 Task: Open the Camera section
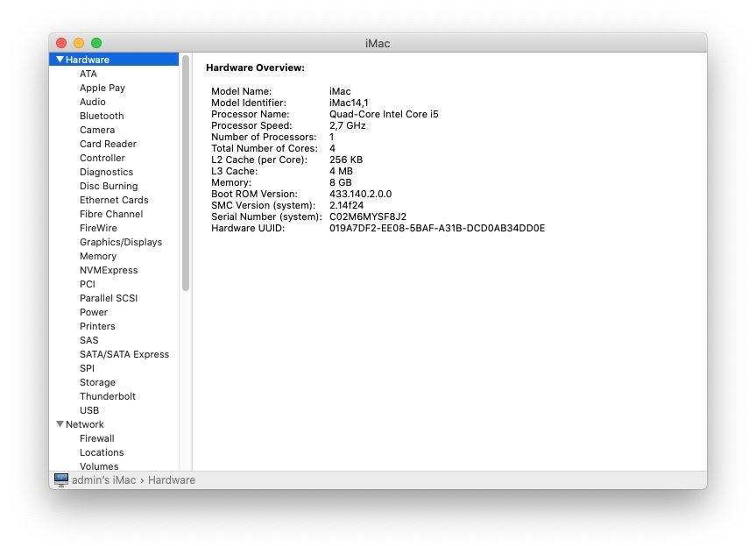click(97, 130)
